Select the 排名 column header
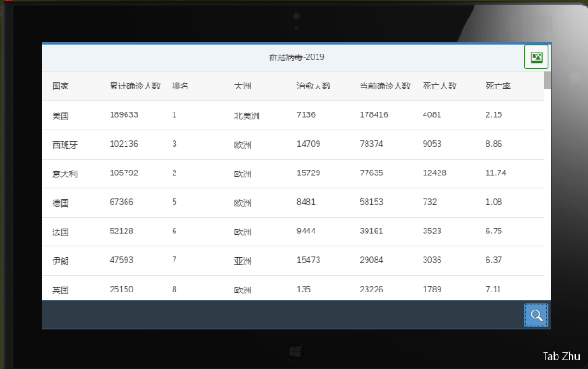 tap(180, 86)
